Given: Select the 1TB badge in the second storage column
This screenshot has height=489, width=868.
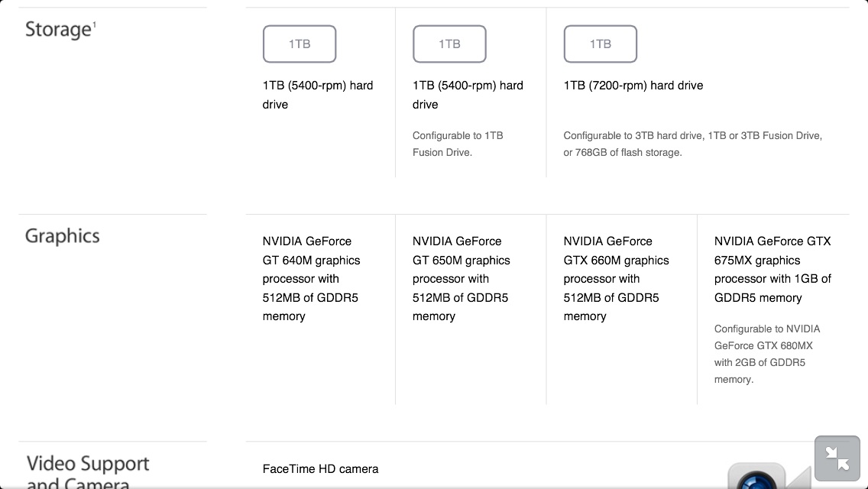Looking at the screenshot, I should (449, 44).
